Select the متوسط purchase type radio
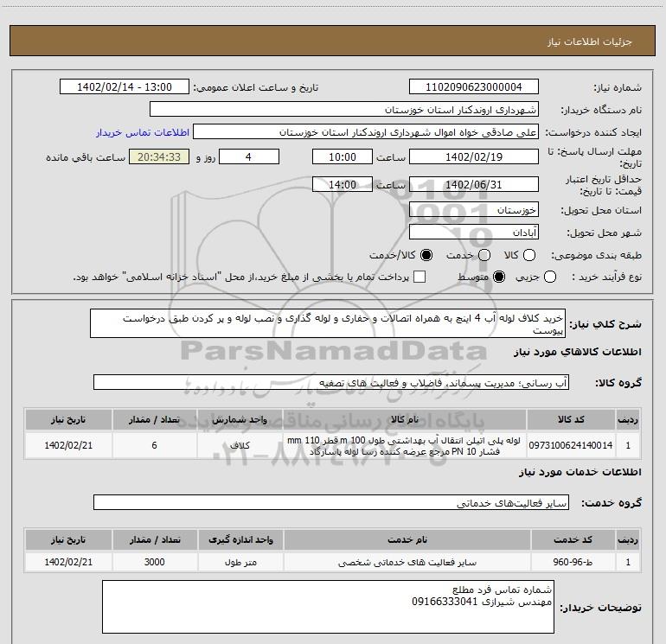Screen dimensions: 666x644 tap(499, 277)
